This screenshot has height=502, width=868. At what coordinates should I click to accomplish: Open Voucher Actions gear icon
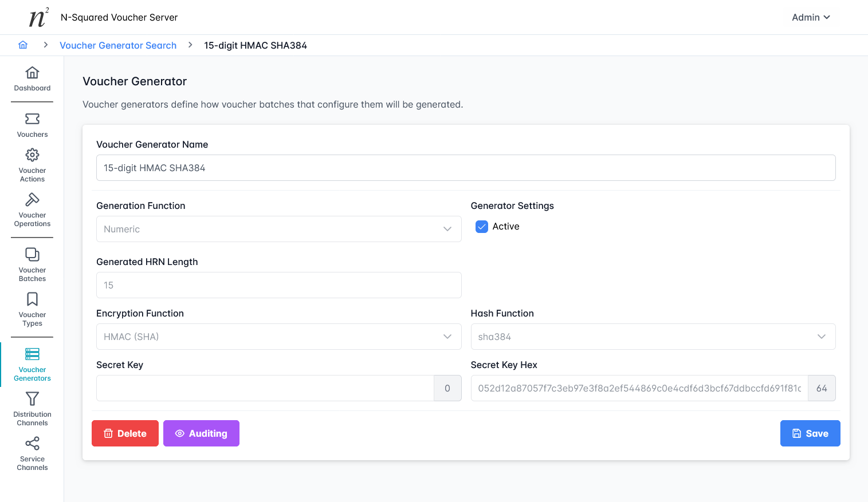pos(33,155)
